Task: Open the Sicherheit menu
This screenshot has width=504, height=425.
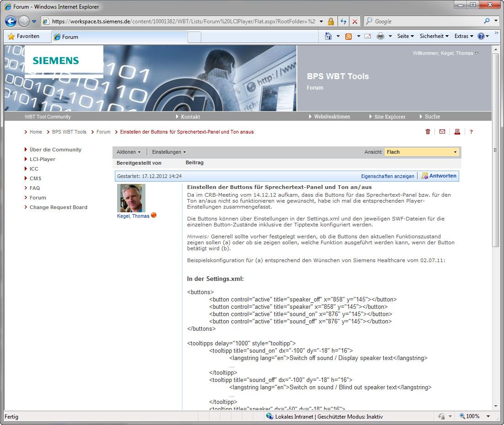Action: tap(434, 36)
